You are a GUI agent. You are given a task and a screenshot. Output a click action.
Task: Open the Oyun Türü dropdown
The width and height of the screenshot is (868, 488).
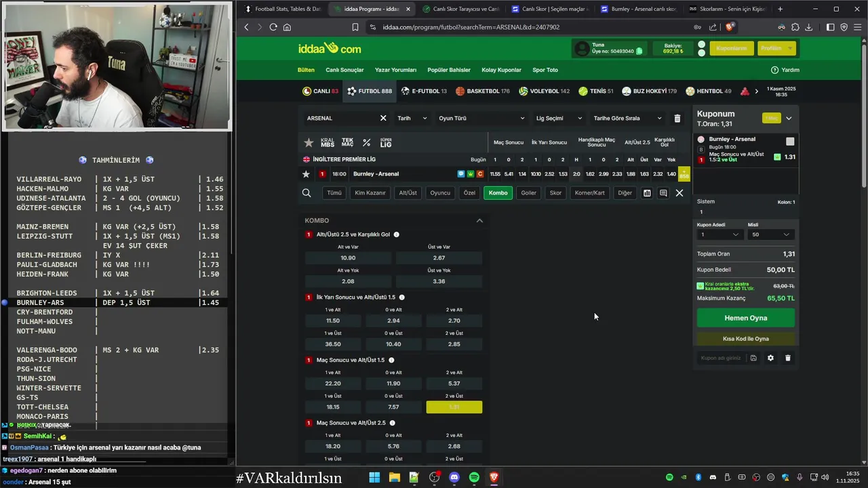pyautogui.click(x=481, y=118)
